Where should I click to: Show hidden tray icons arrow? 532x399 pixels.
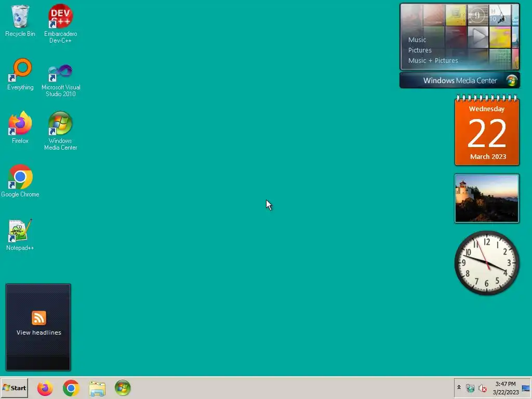coord(459,388)
